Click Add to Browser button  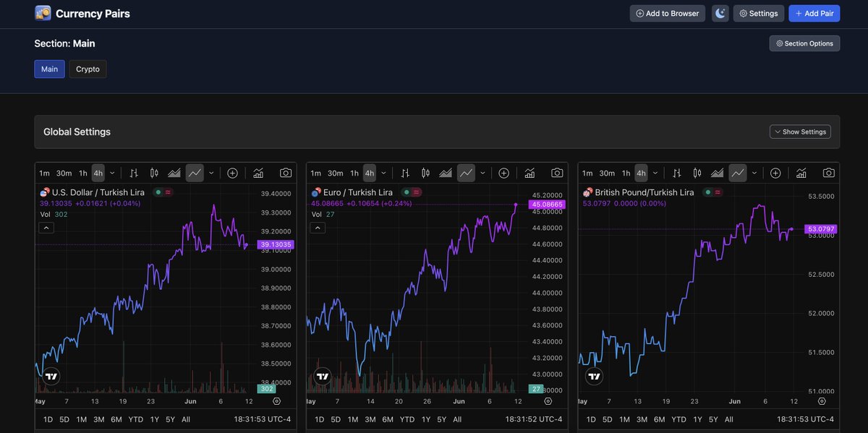pos(668,13)
